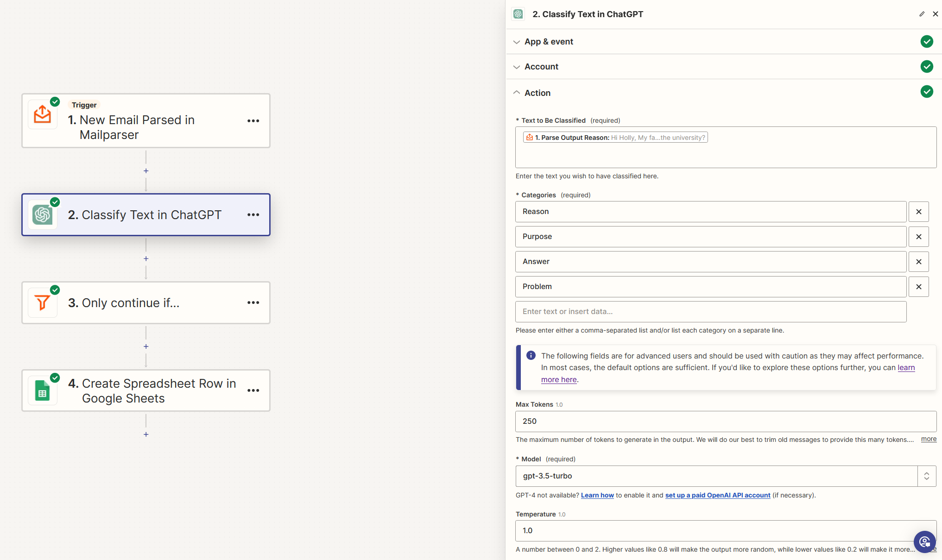Screen dimensions: 942x560
Task: Close the step editor panel
Action: [x=936, y=14]
